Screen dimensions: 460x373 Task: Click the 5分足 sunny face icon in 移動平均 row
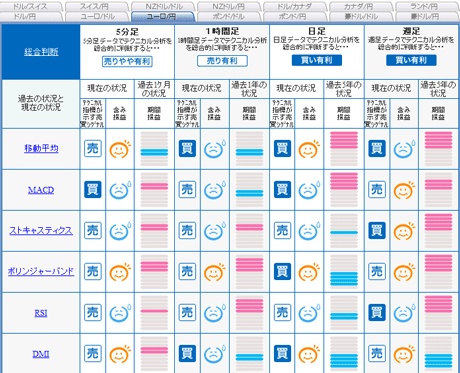pyautogui.click(x=120, y=149)
